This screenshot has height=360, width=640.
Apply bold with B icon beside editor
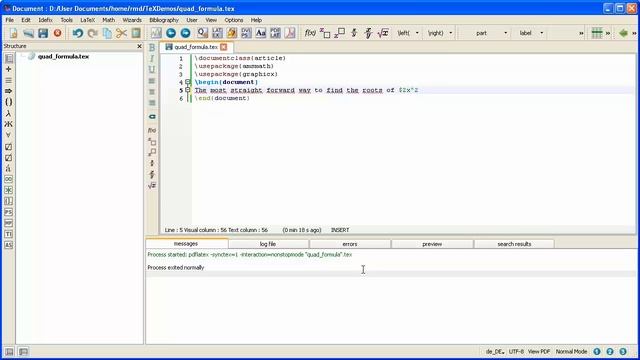[x=152, y=48]
